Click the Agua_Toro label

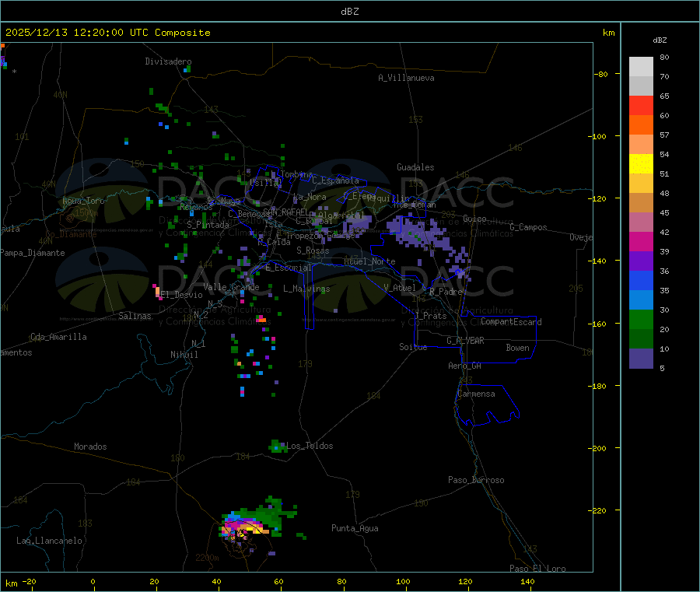point(83,201)
